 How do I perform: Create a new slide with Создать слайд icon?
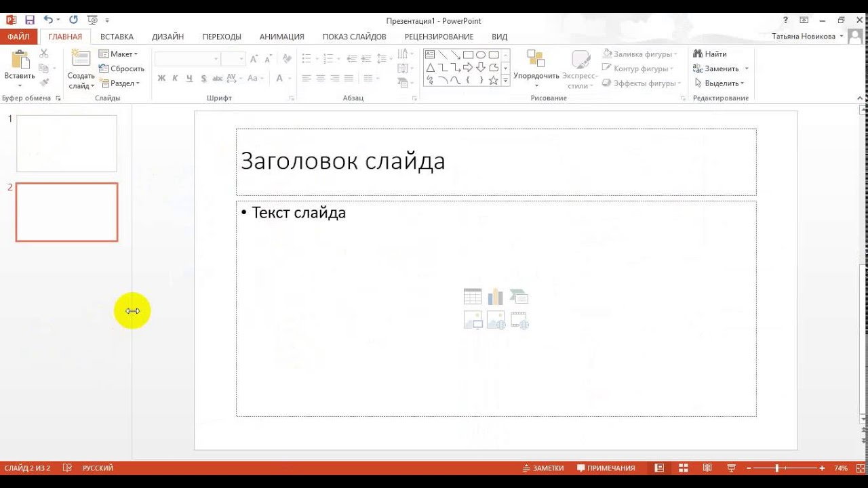81,59
